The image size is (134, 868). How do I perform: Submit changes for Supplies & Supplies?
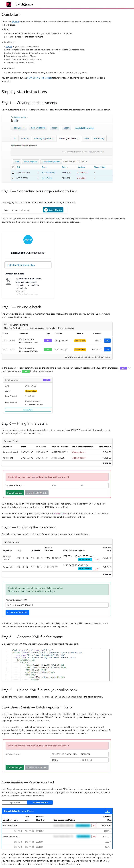[14, 493]
